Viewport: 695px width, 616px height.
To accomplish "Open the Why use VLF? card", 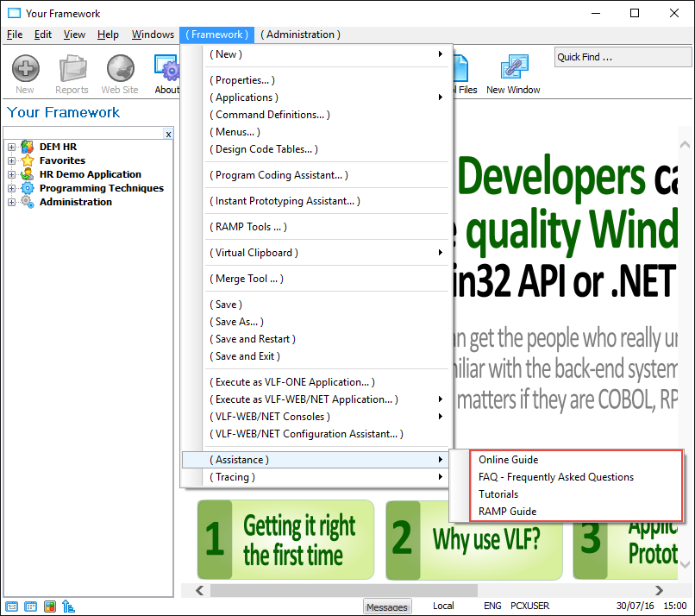I will point(474,540).
